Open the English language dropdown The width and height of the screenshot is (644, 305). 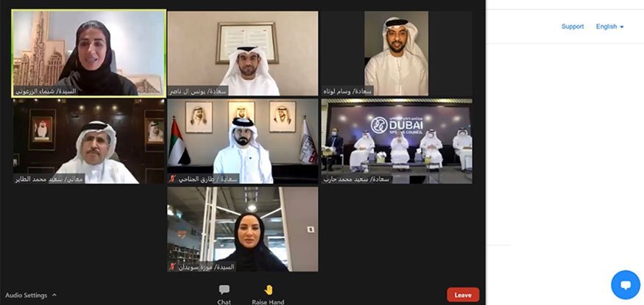point(610,26)
